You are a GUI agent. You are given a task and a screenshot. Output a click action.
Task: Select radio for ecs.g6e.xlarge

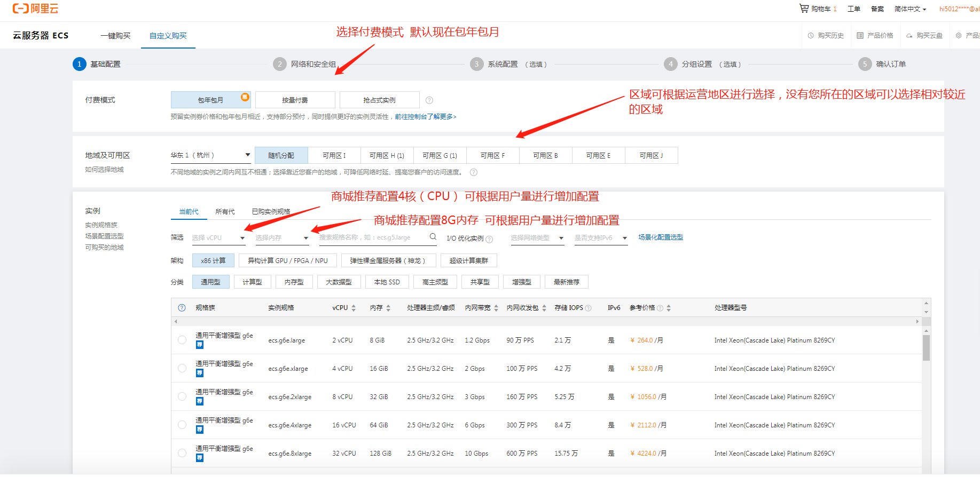(x=182, y=368)
